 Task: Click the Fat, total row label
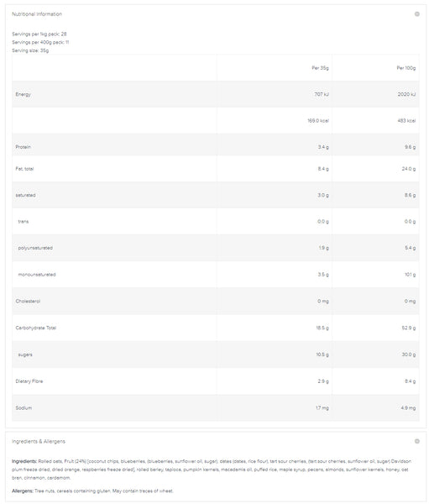click(x=24, y=169)
